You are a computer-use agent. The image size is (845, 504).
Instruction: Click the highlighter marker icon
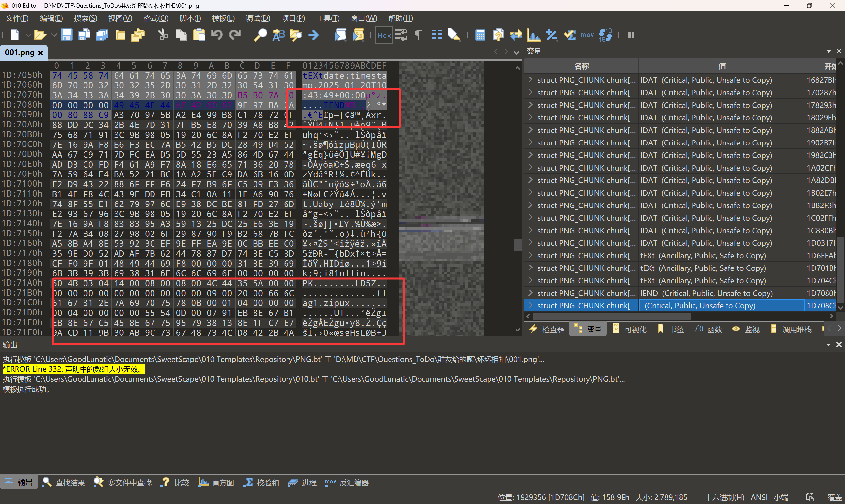point(454,35)
